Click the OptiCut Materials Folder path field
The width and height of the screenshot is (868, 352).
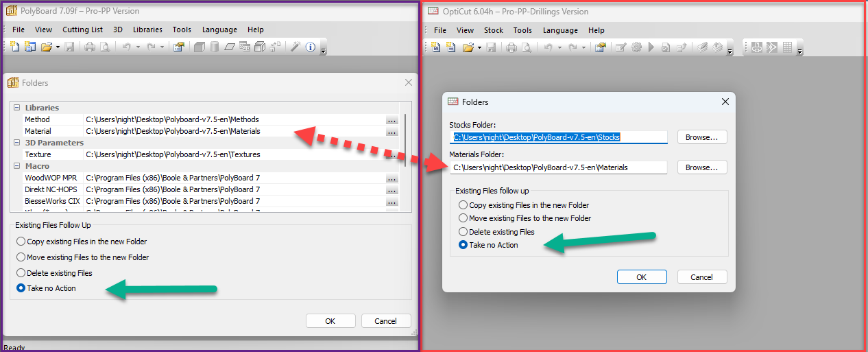558,167
